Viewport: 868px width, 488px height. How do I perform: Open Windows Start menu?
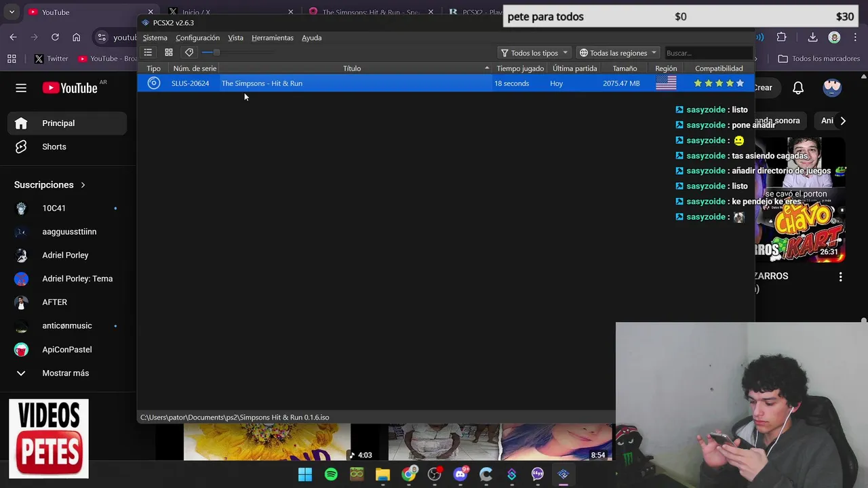(x=305, y=474)
